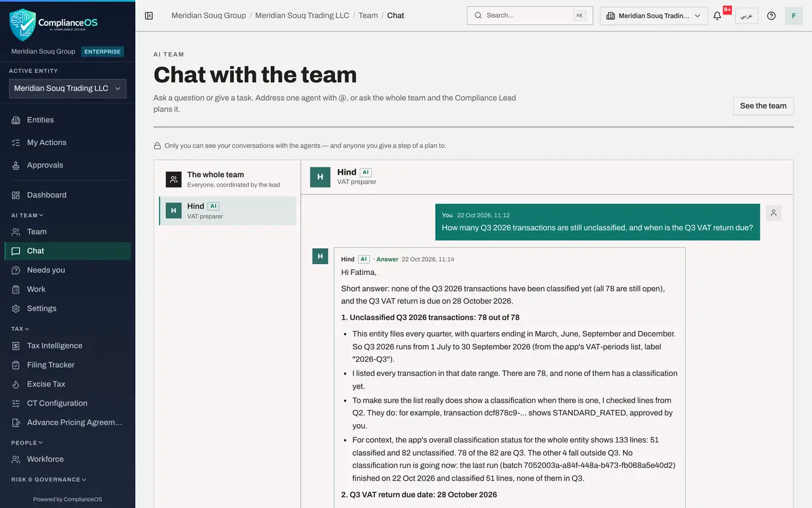
Task: Click the Settings gear icon in sidebar
Action: click(x=16, y=309)
